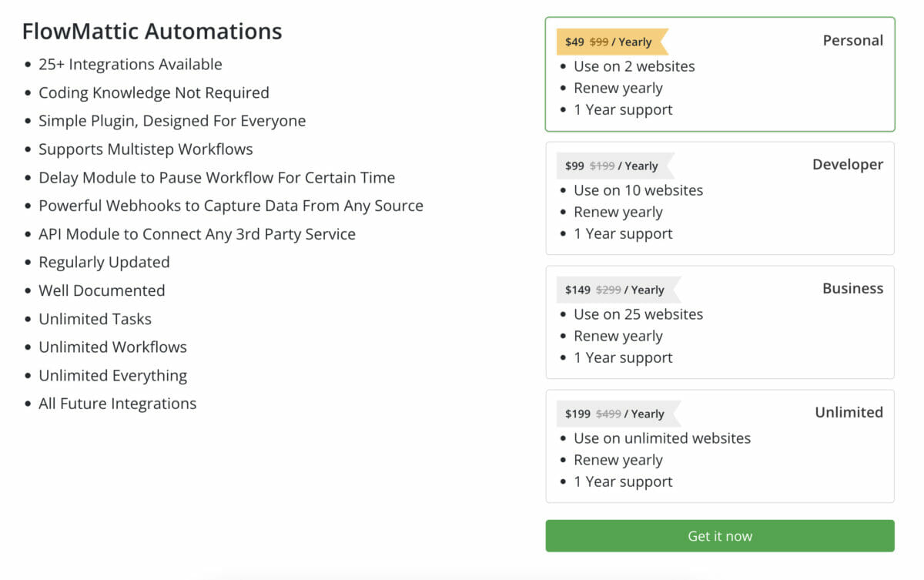
Task: Click '25+ Integrations Available' list item
Action: tap(130, 65)
